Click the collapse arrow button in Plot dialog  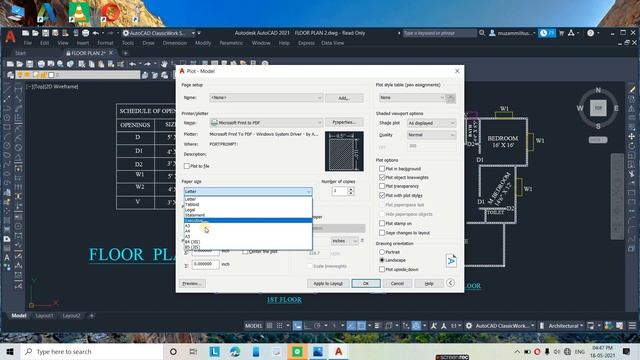coord(450,283)
